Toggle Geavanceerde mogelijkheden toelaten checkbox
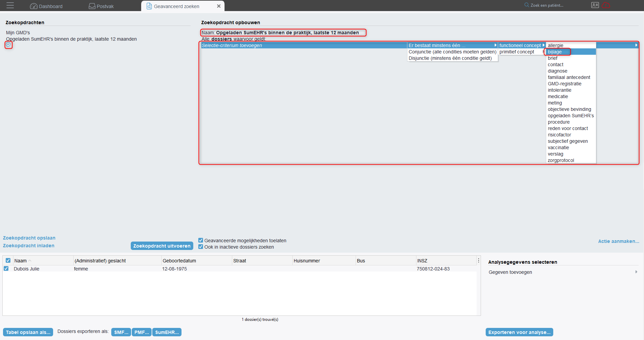Image resolution: width=644 pixels, height=340 pixels. (x=201, y=240)
